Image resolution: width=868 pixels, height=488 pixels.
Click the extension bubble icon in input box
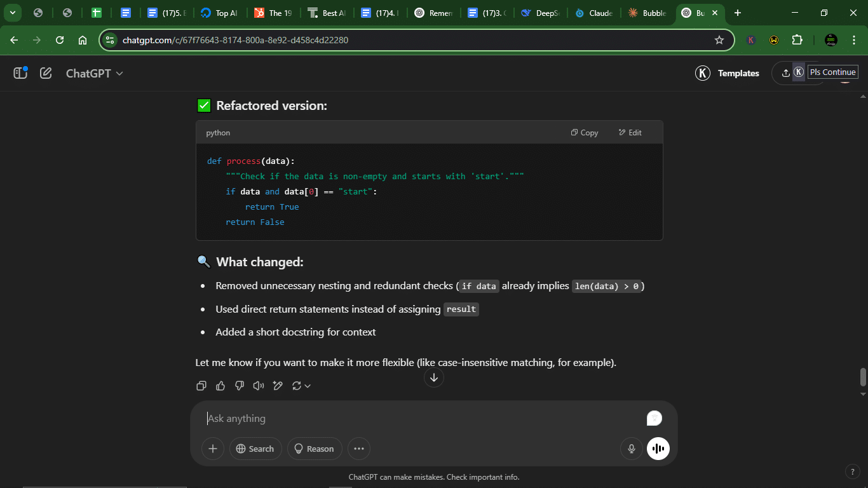654,418
